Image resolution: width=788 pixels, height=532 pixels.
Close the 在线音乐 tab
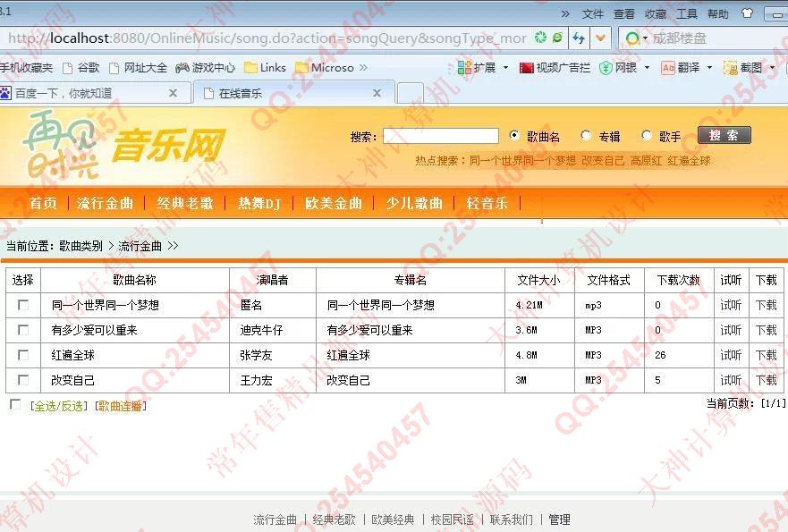[377, 94]
